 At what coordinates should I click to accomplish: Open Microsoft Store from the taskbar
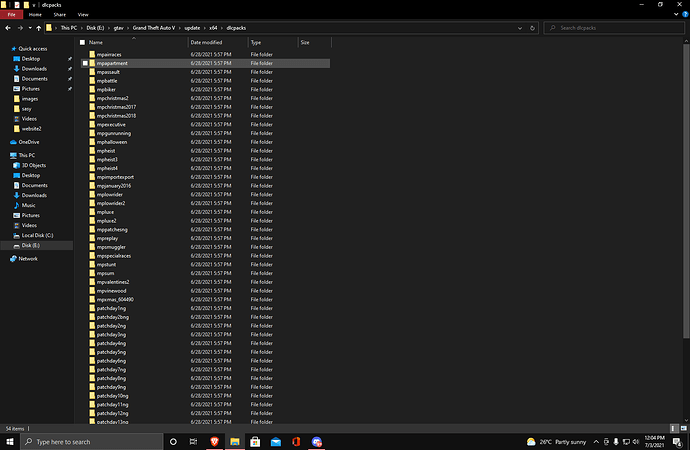[x=255, y=441]
